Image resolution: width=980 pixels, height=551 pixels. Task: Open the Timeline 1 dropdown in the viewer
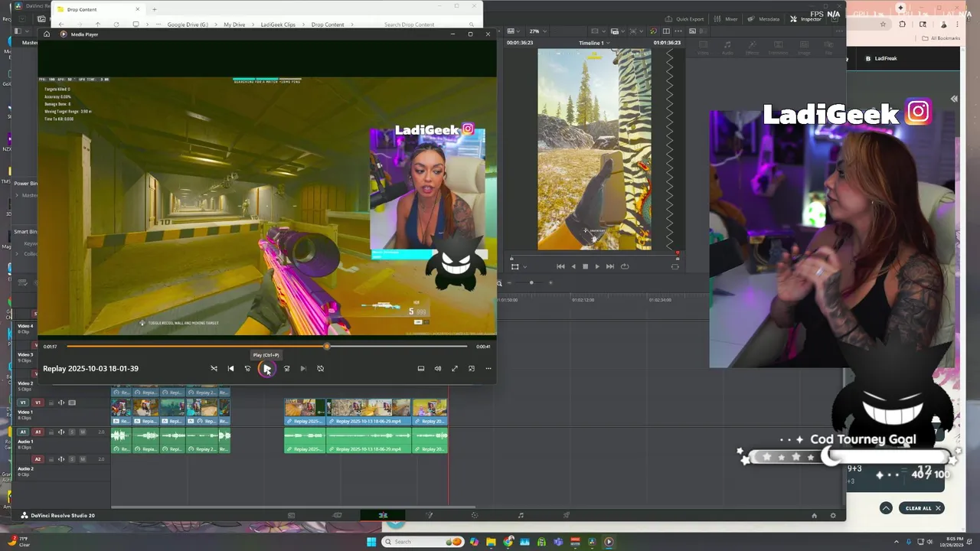click(x=593, y=43)
